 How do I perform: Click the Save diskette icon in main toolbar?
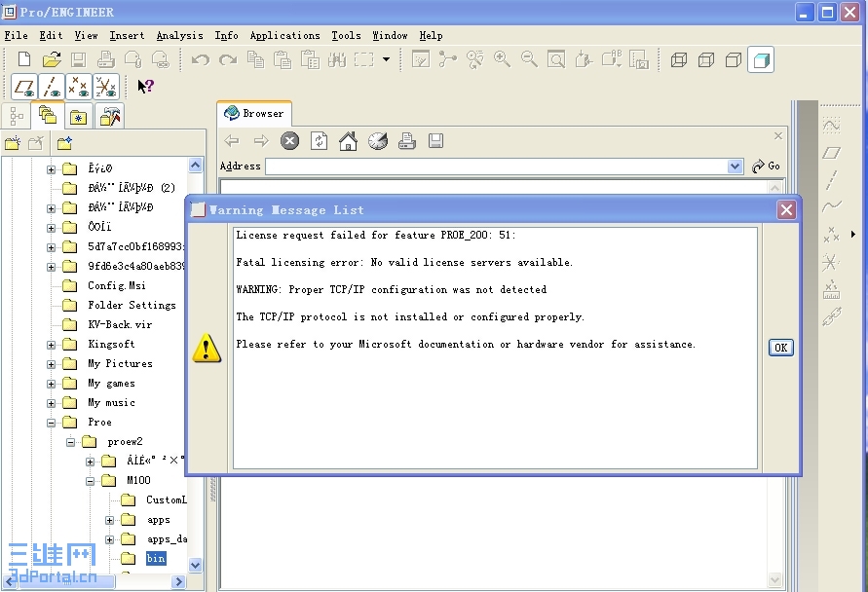[78, 59]
